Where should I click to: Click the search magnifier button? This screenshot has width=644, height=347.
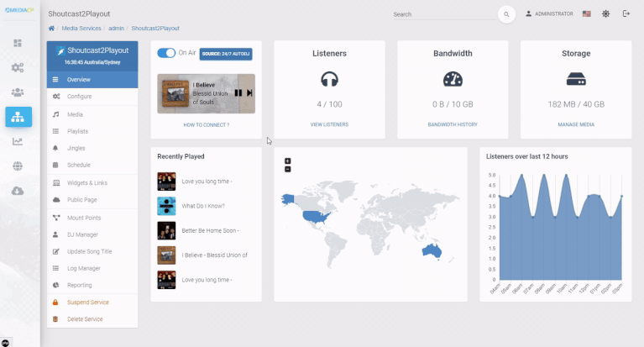click(506, 14)
